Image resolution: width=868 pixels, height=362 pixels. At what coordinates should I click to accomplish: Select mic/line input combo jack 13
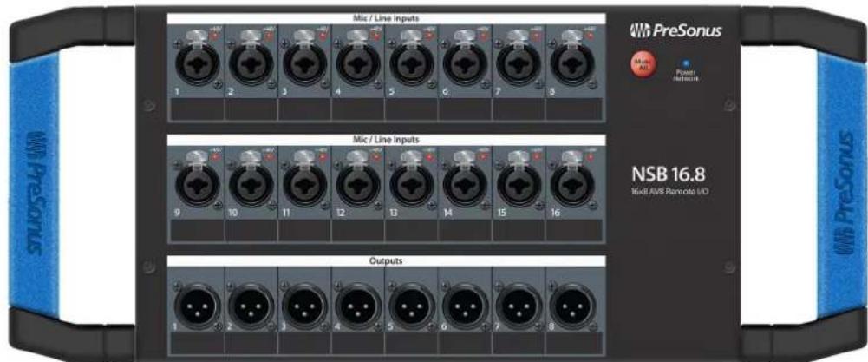click(x=412, y=187)
